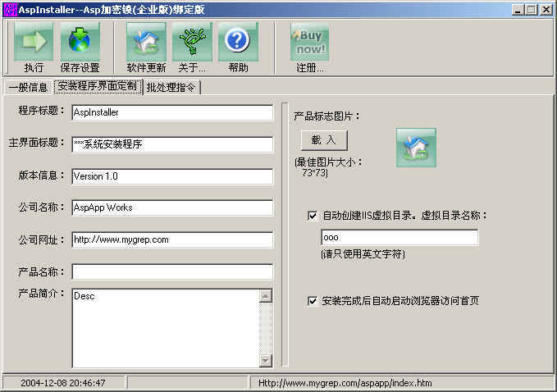Toggle 自动创建IIS虚拟目录 checkbox
This screenshot has width=557, height=392.
click(313, 216)
